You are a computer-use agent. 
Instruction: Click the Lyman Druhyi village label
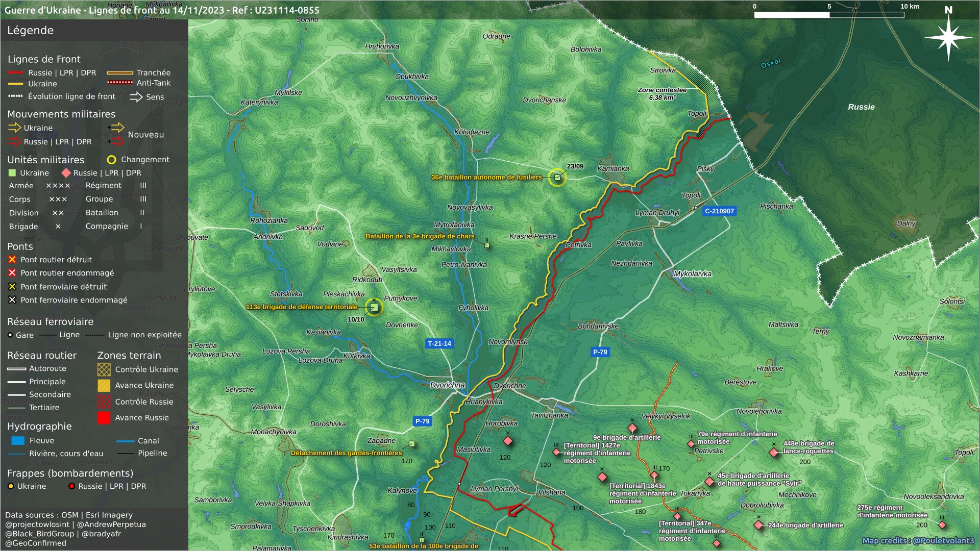click(x=657, y=213)
